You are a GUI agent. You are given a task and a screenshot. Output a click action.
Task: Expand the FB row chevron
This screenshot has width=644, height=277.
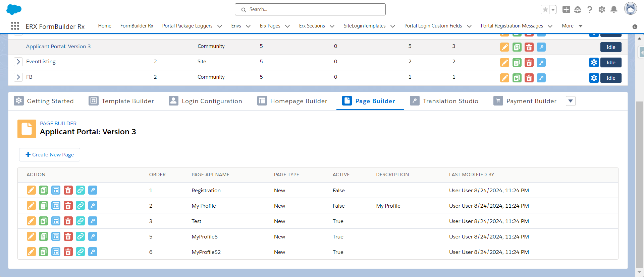pos(18,77)
